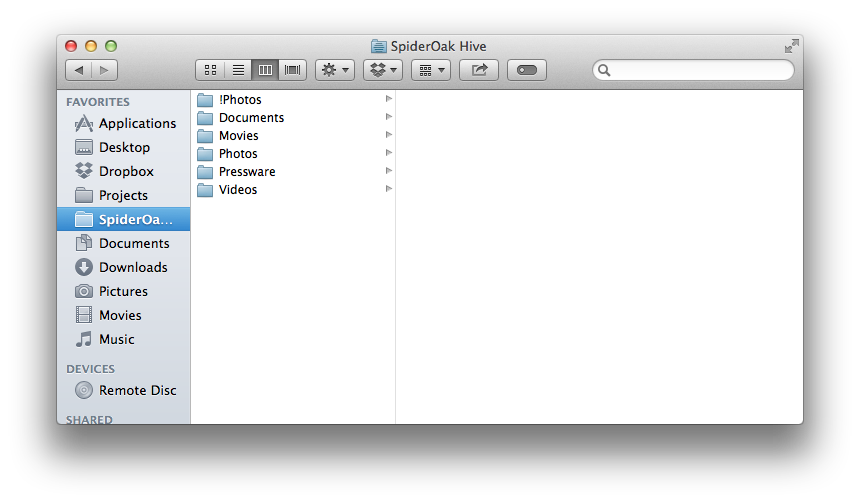Go forward with the right arrow button
The width and height of the screenshot is (860, 503).
click(104, 70)
